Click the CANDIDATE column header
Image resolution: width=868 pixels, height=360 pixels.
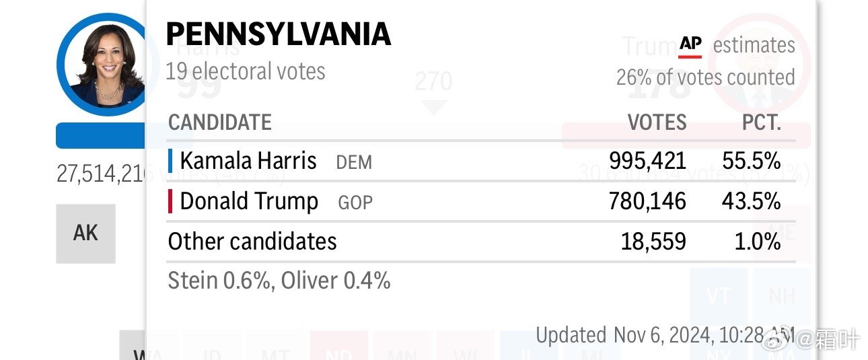click(x=220, y=122)
